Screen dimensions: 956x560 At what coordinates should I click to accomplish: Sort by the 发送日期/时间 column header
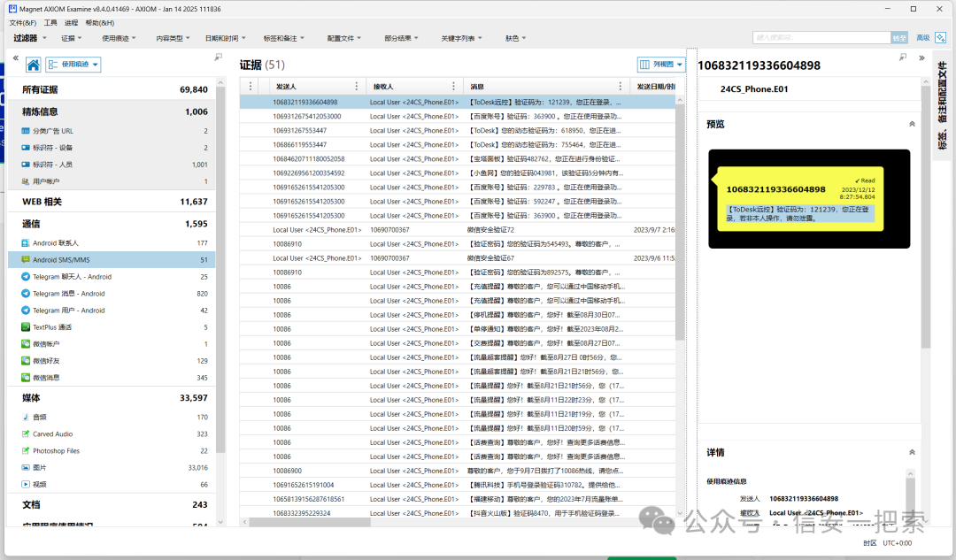655,87
